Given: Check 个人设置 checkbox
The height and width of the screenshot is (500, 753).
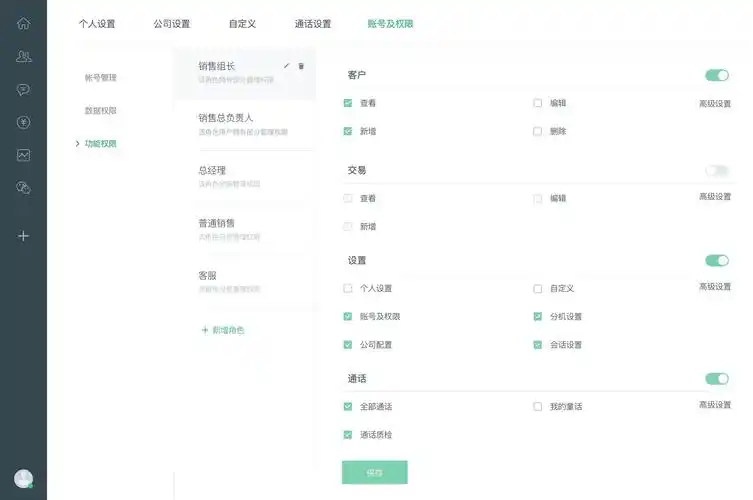Looking at the screenshot, I should (x=348, y=288).
